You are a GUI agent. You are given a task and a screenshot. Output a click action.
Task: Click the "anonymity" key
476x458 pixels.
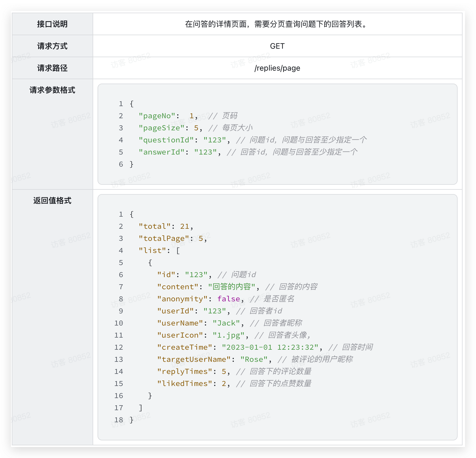coord(182,299)
